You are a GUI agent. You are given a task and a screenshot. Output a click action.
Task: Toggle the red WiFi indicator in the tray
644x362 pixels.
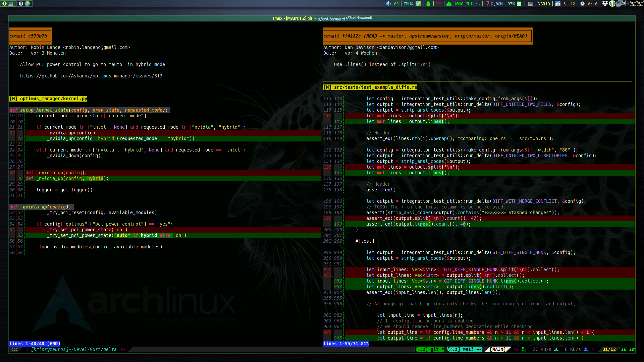click(x=438, y=4)
